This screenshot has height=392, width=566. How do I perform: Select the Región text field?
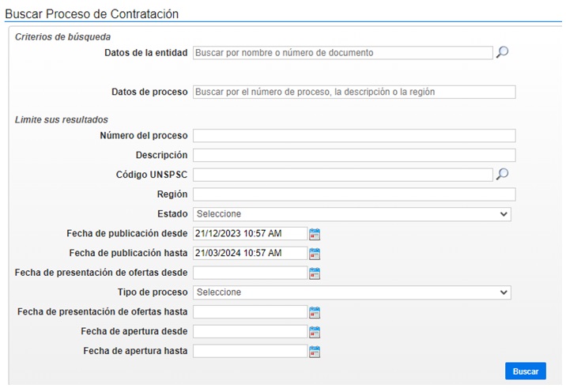click(x=354, y=194)
